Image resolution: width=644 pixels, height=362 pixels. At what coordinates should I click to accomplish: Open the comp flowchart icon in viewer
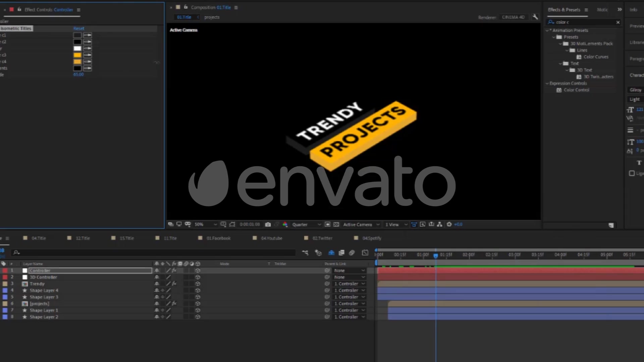[440, 224]
